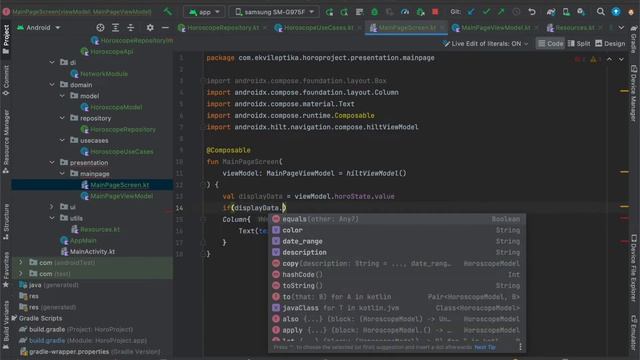The height and width of the screenshot is (360, 640).
Task: Click the Debug app bug icon
Action: (x=374, y=12)
